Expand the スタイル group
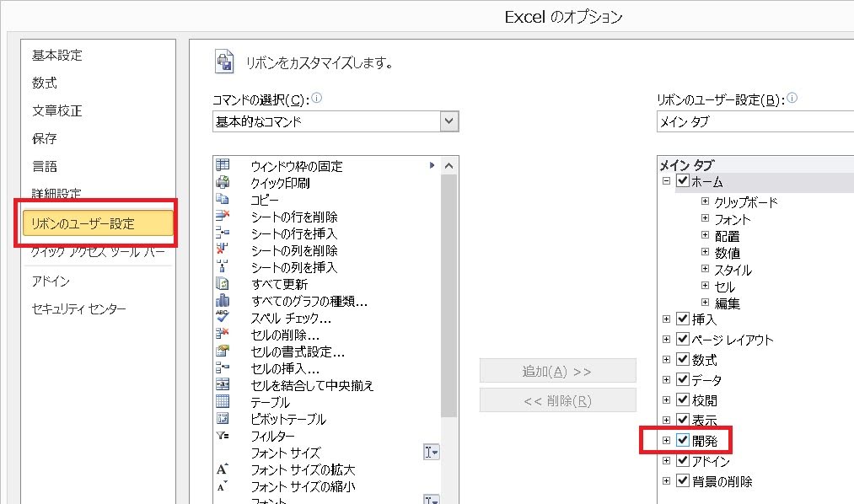This screenshot has width=854, height=504. 705,269
